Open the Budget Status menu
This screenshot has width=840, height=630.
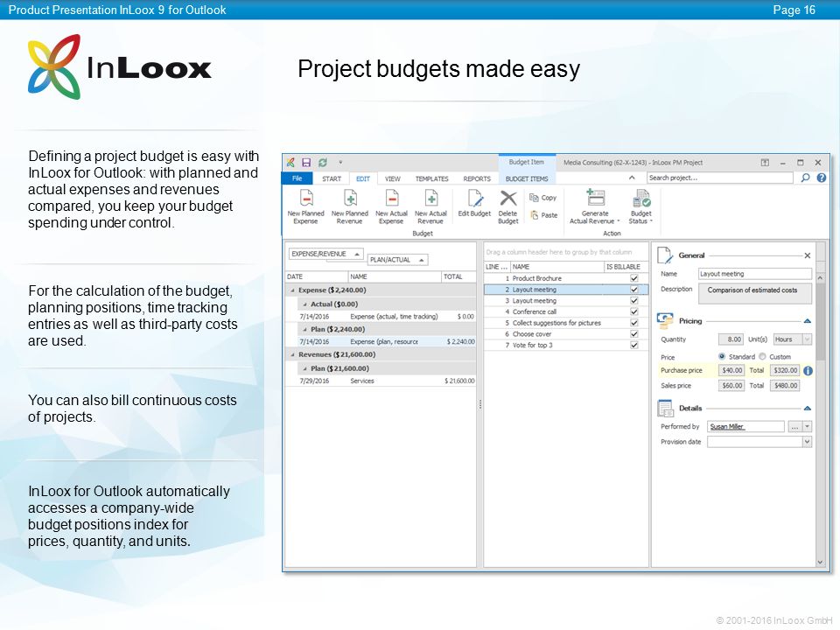pyautogui.click(x=640, y=206)
